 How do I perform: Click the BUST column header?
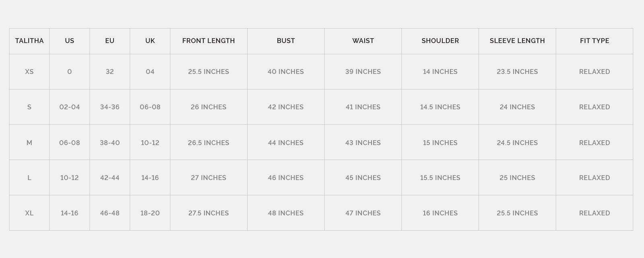pos(286,41)
